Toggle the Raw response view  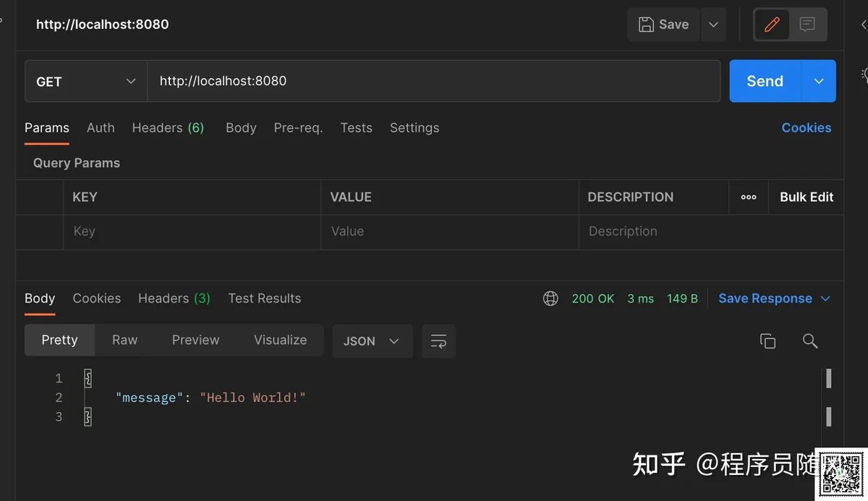click(x=124, y=340)
